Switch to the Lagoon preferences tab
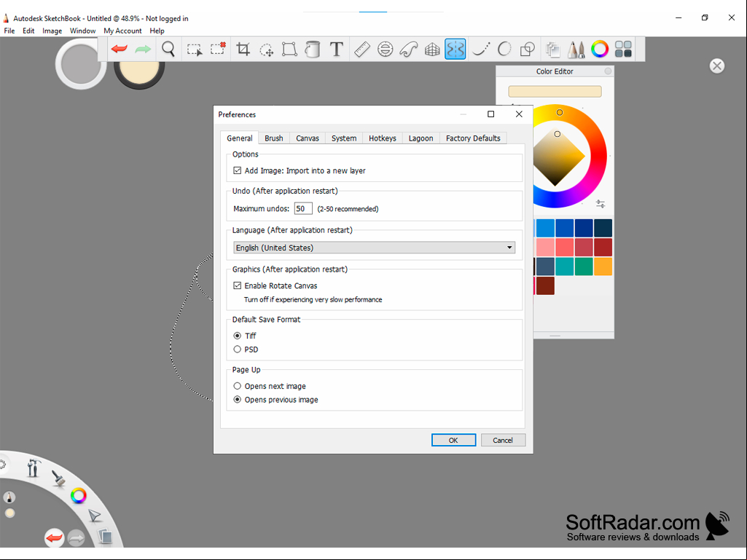747x560 pixels. click(421, 138)
